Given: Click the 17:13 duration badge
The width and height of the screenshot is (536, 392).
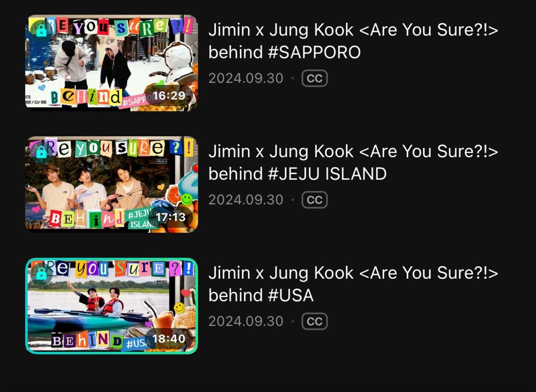Looking at the screenshot, I should (x=170, y=217).
